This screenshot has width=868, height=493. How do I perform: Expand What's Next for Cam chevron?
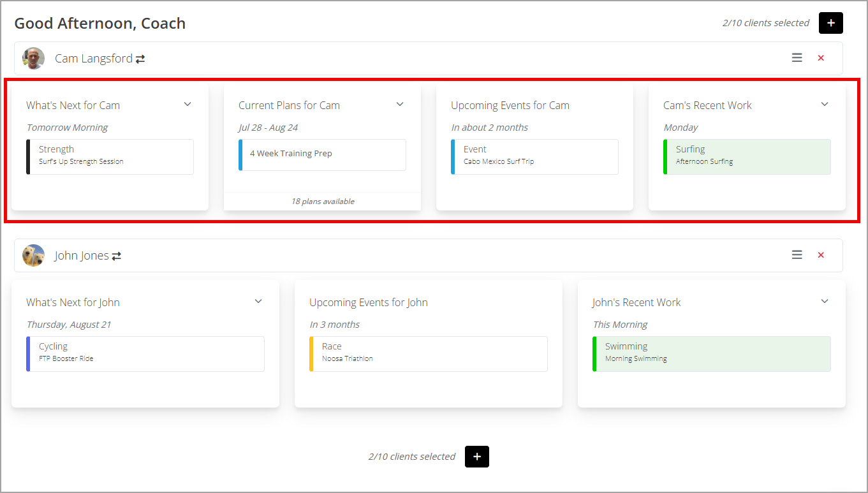[188, 105]
